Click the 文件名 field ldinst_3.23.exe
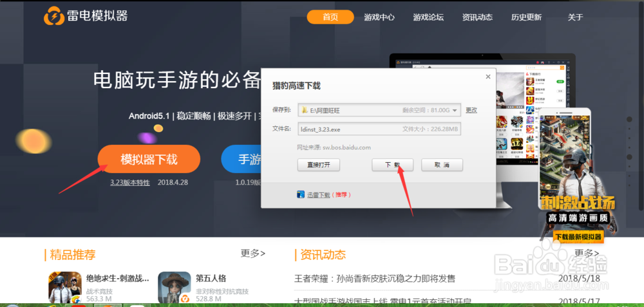This screenshot has width=644, height=307. coord(379,129)
